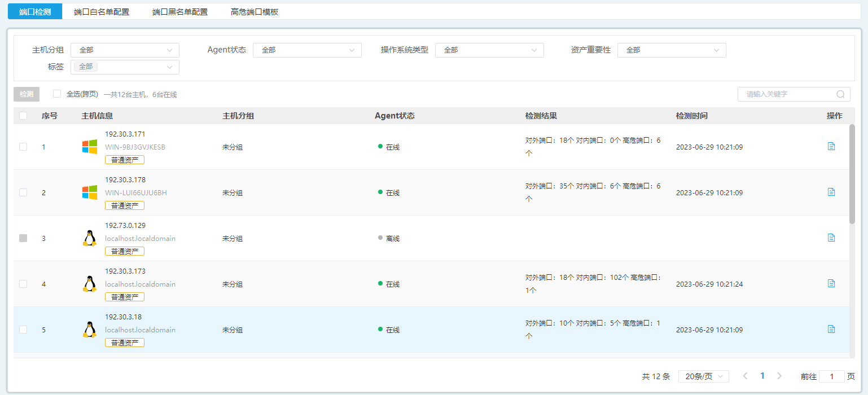This screenshot has width=868, height=395.
Task: Open the 高危端口模板 tab
Action: (255, 12)
